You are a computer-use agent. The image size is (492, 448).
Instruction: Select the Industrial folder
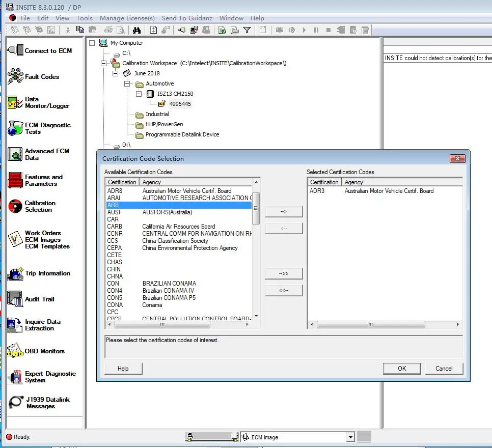[x=157, y=114]
